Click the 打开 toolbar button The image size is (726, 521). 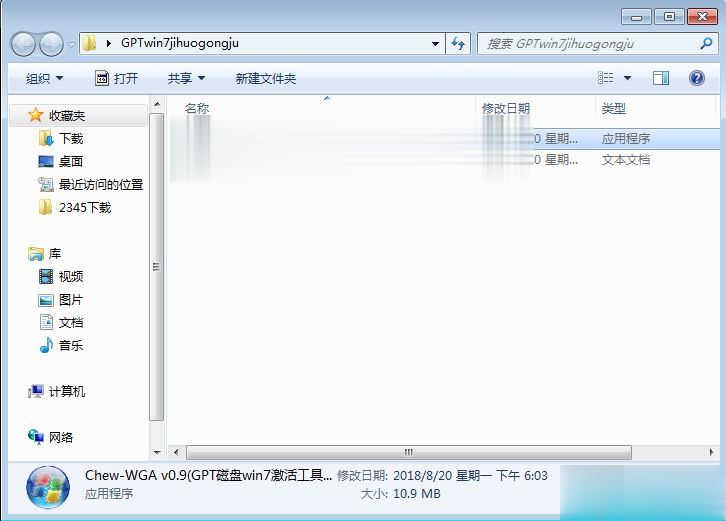(x=116, y=78)
